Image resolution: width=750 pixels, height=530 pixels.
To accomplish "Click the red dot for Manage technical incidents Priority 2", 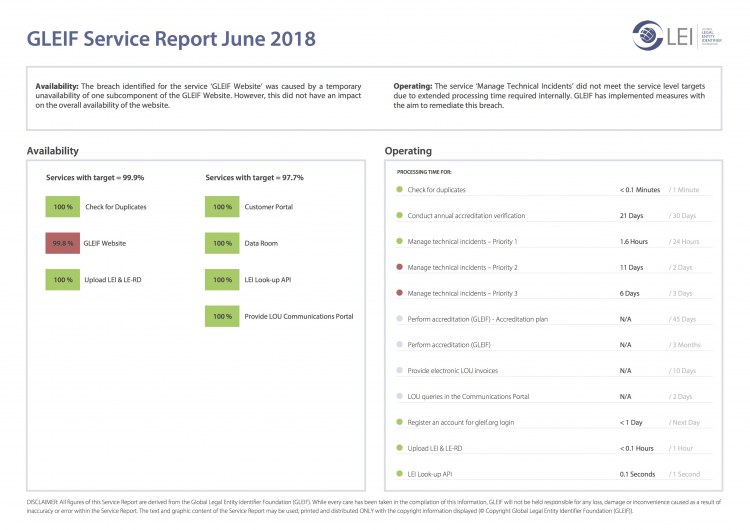I will 400,267.
